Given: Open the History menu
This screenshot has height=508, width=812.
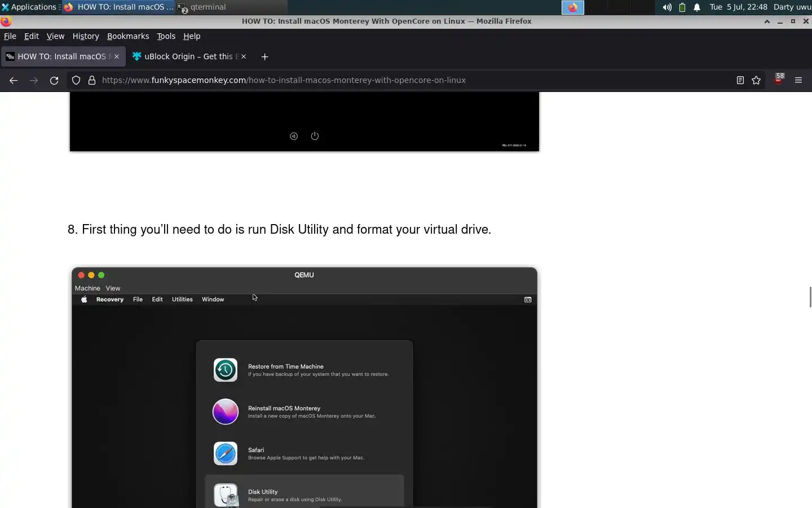Looking at the screenshot, I should [x=86, y=36].
